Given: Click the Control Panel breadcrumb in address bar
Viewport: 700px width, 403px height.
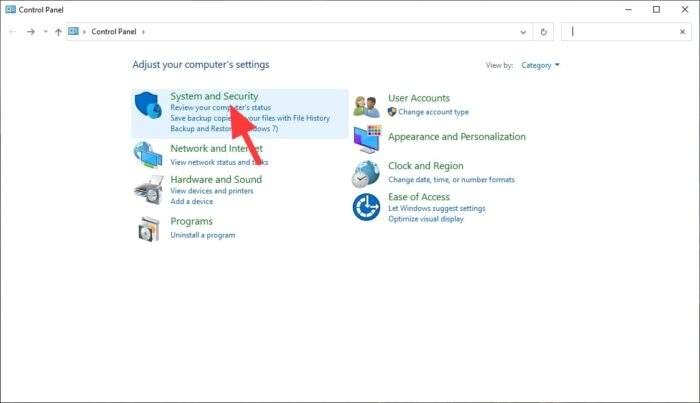Looking at the screenshot, I should pos(113,32).
